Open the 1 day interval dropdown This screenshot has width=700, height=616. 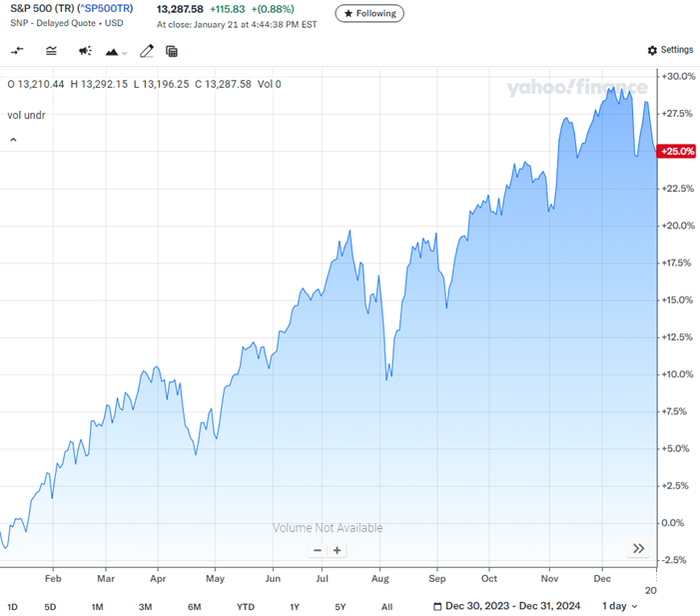[x=620, y=606]
